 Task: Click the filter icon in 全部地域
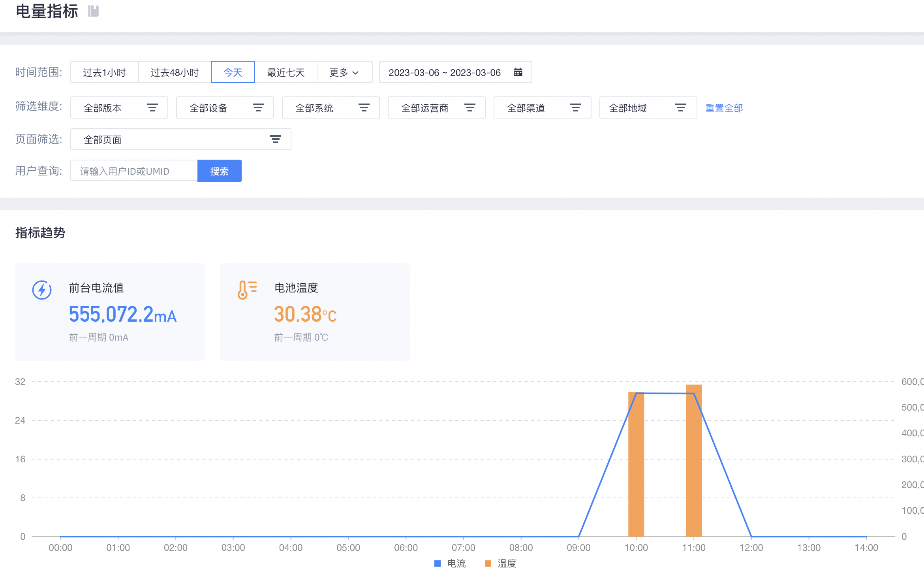(681, 107)
